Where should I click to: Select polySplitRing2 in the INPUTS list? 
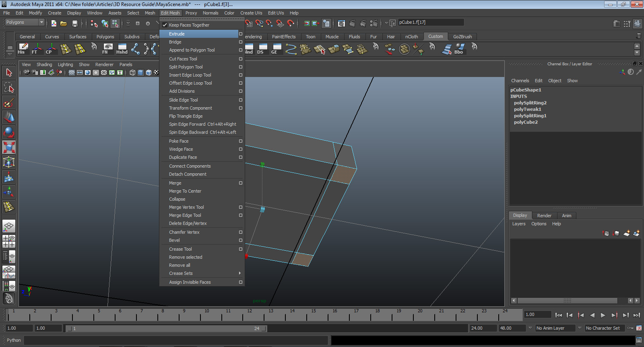pos(530,103)
